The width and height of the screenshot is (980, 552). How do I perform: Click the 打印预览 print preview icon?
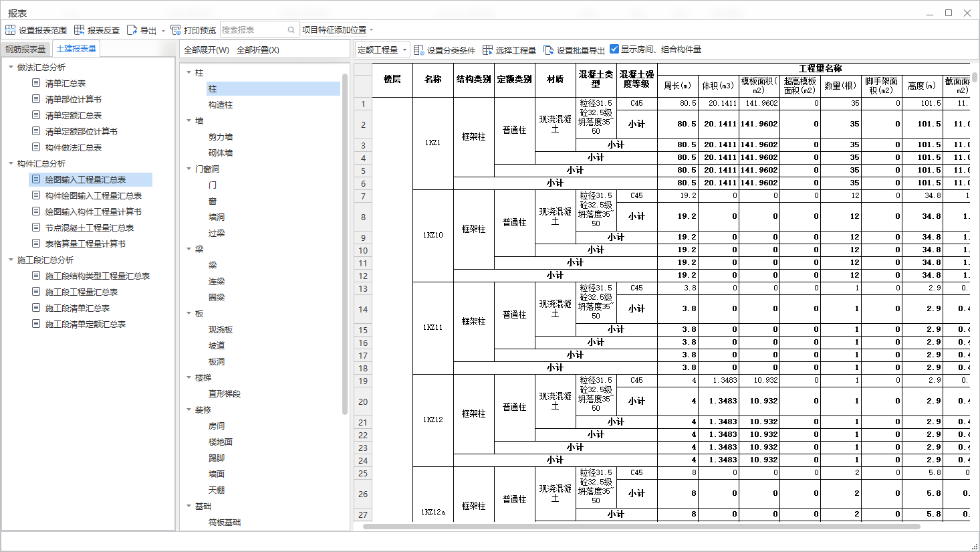(176, 30)
